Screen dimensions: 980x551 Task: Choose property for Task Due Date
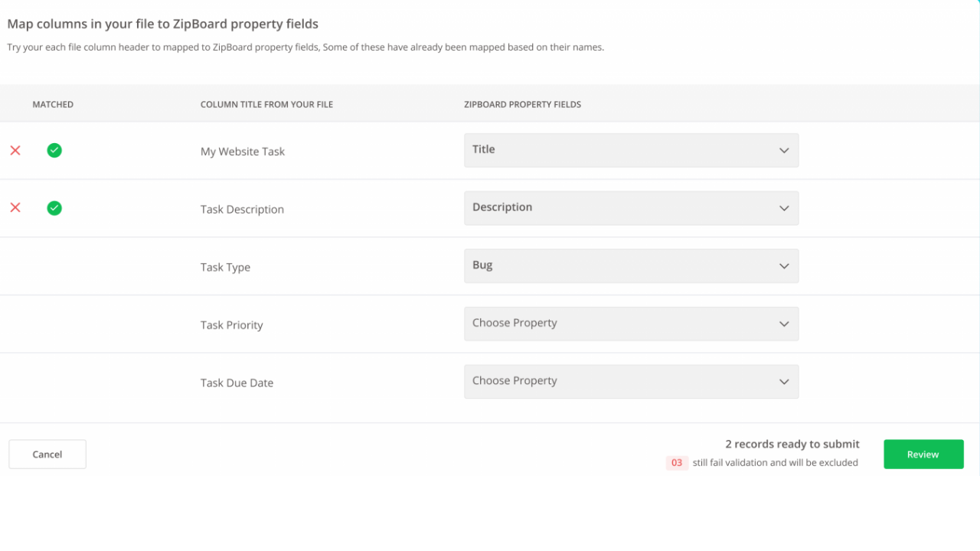(x=631, y=381)
